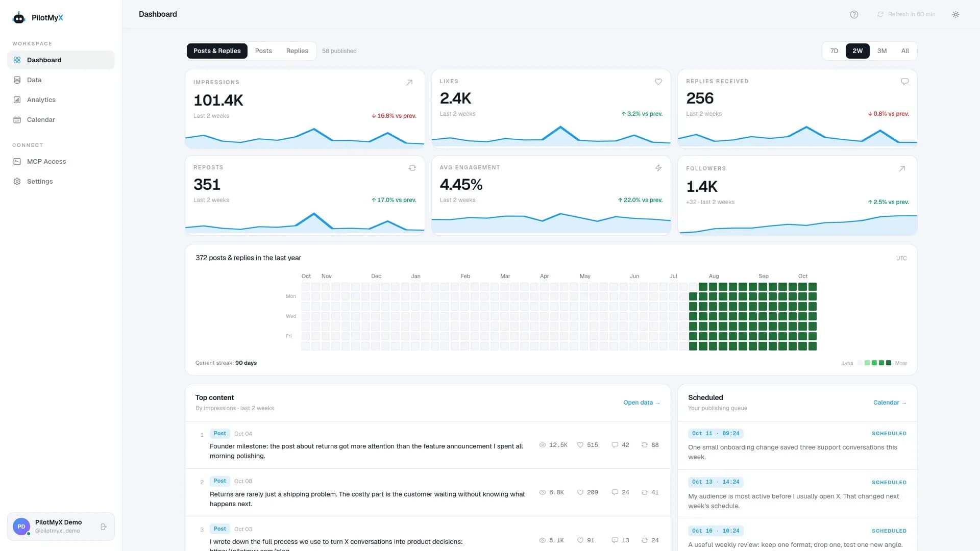The image size is (980, 551).
Task: Open the Settings menu entry
Action: click(x=61, y=182)
